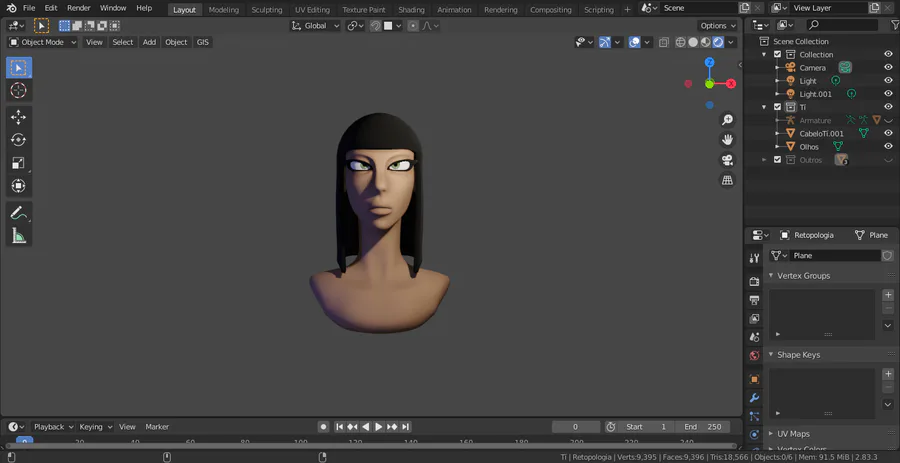This screenshot has width=900, height=463.
Task: Hide the Olhos object
Action: coord(888,146)
